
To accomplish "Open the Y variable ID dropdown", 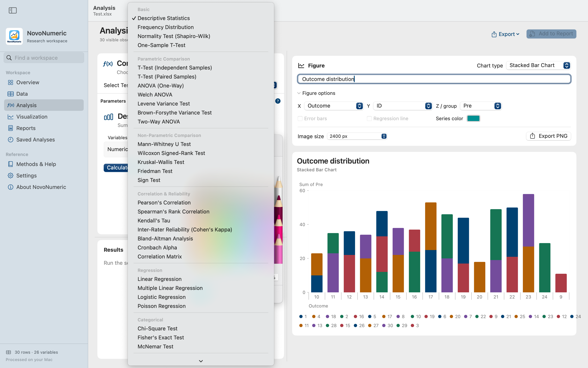I will pos(403,106).
